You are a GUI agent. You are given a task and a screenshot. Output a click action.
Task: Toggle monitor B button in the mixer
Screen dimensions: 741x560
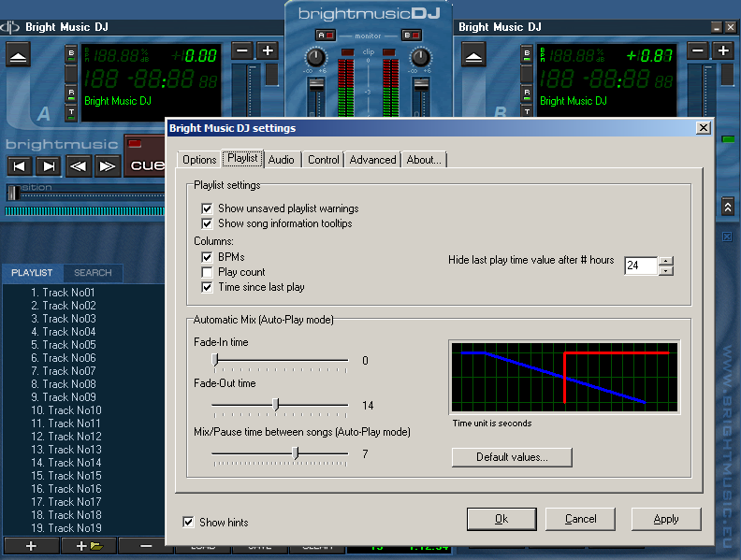(411, 35)
